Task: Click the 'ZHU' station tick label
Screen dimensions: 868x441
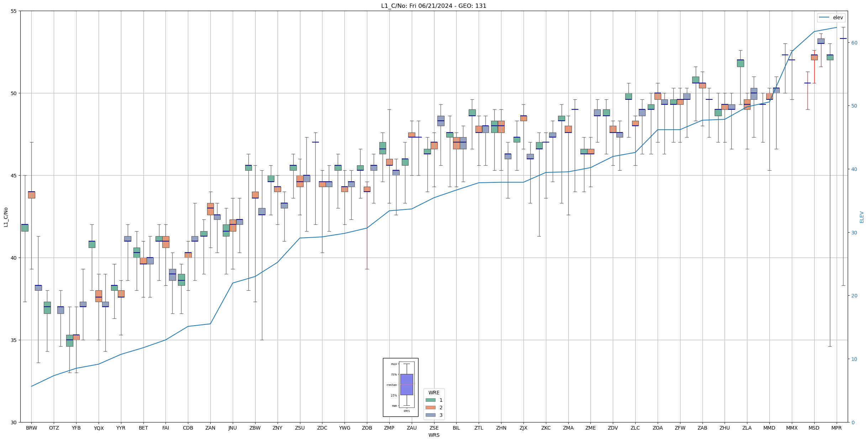Action: coord(725,428)
